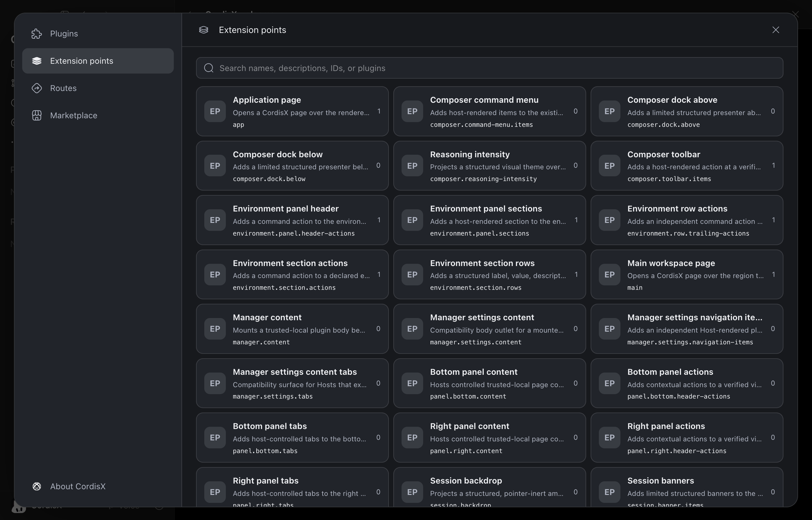This screenshot has width=812, height=520.
Task: Click the EP badge on Right panel actions card
Action: (609, 438)
